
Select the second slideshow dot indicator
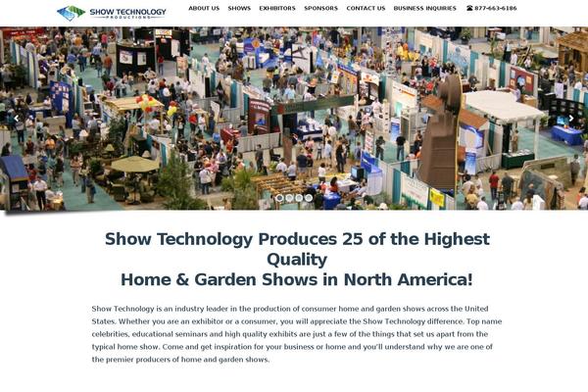click(x=289, y=198)
